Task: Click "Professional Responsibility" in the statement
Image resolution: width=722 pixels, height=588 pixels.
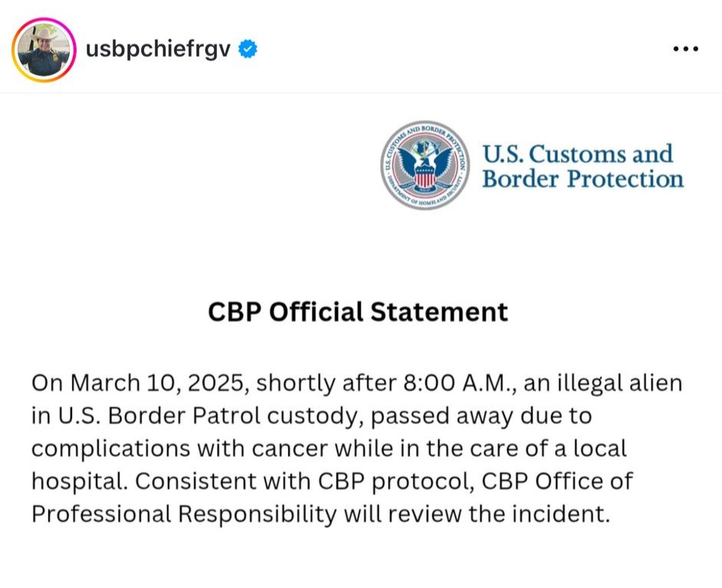Action: (184, 514)
